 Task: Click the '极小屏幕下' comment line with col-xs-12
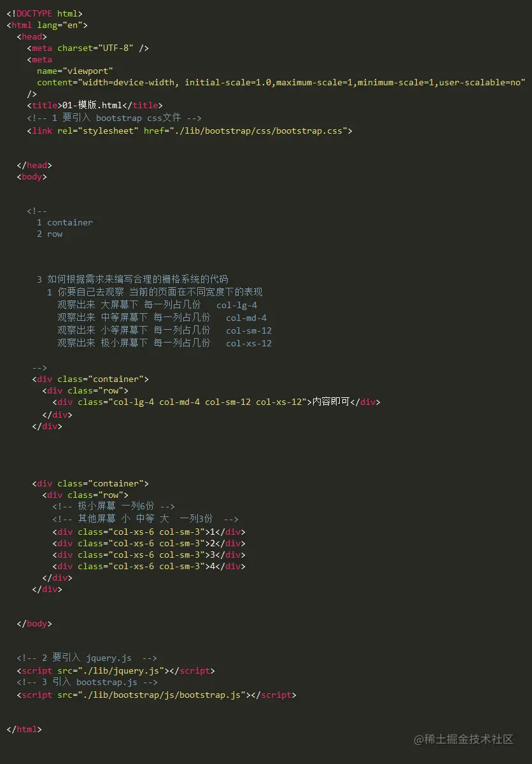[x=165, y=343]
